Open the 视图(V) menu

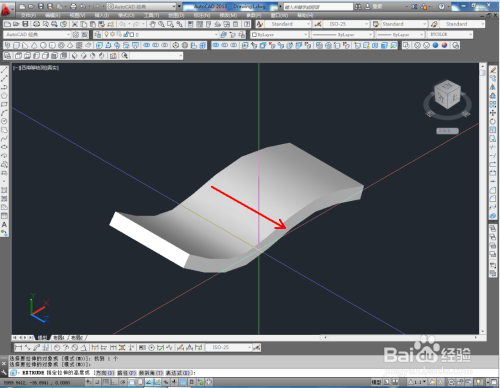tap(77, 15)
